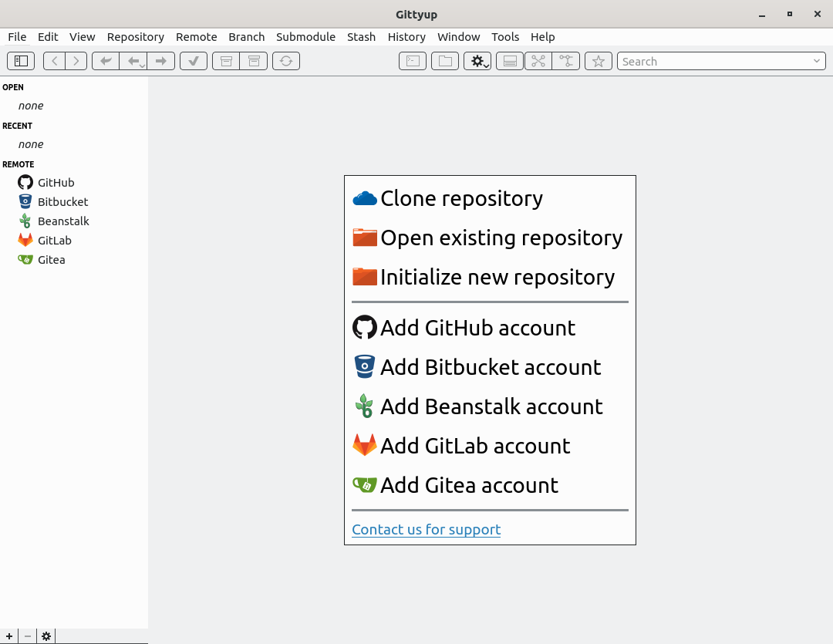Click the star toolbar button
The height and width of the screenshot is (644, 833).
599,61
